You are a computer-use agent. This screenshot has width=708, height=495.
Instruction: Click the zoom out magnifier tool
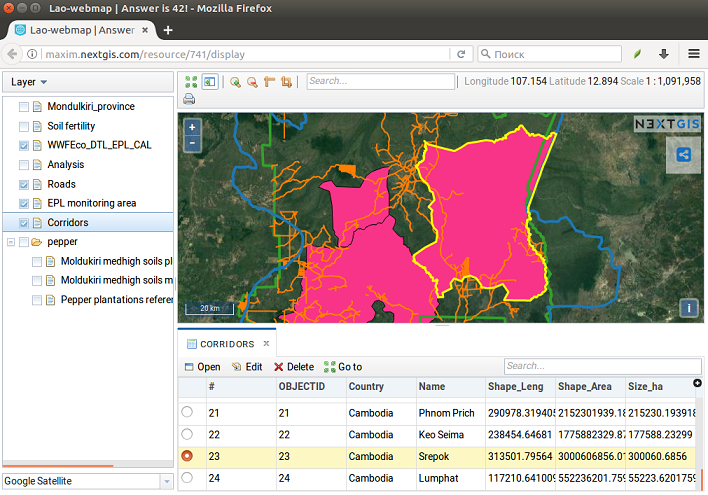point(252,82)
